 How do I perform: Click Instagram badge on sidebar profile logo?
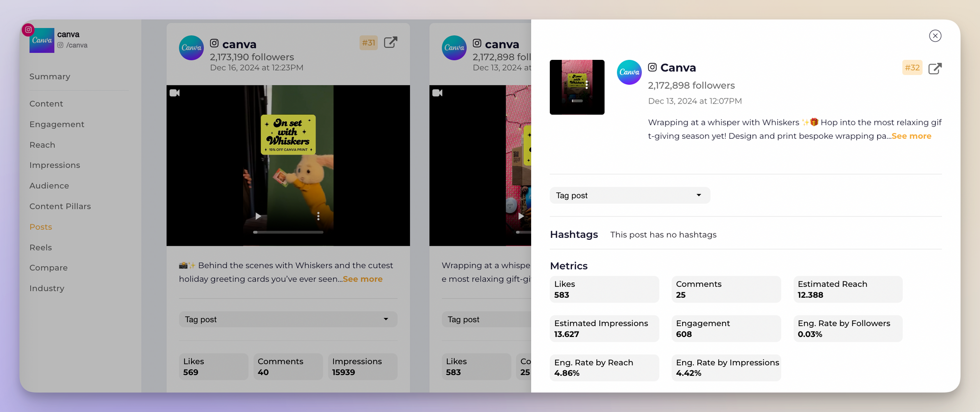pos(28,29)
